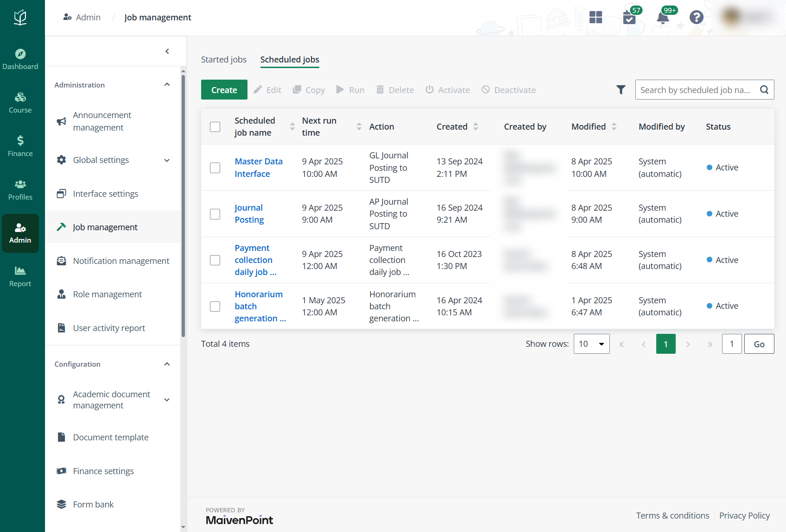
Task: Click the filter funnel icon
Action: click(621, 90)
